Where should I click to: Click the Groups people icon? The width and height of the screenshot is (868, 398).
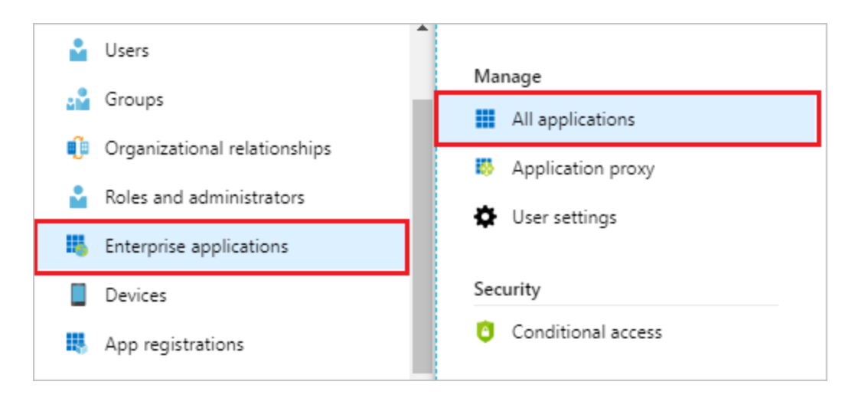point(78,99)
